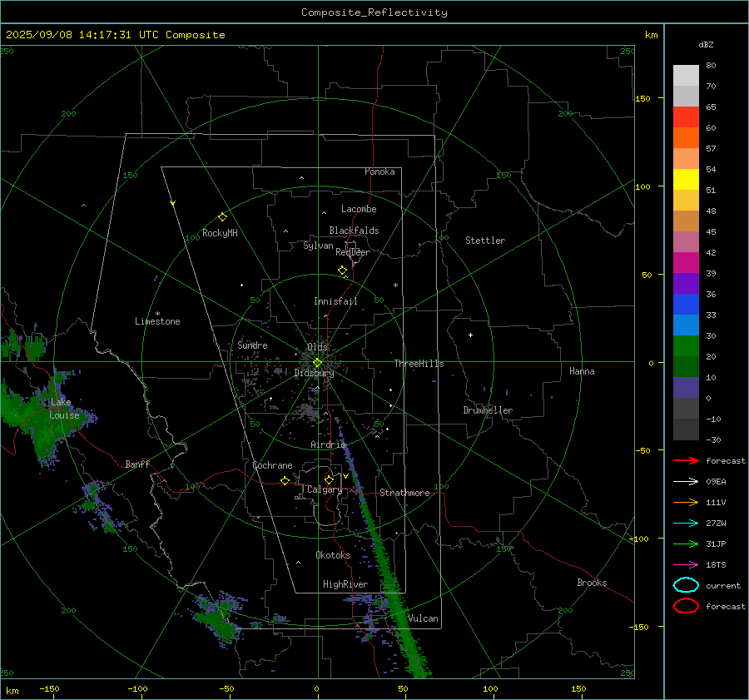Click the Olds label
749x700 pixels.
[317, 347]
